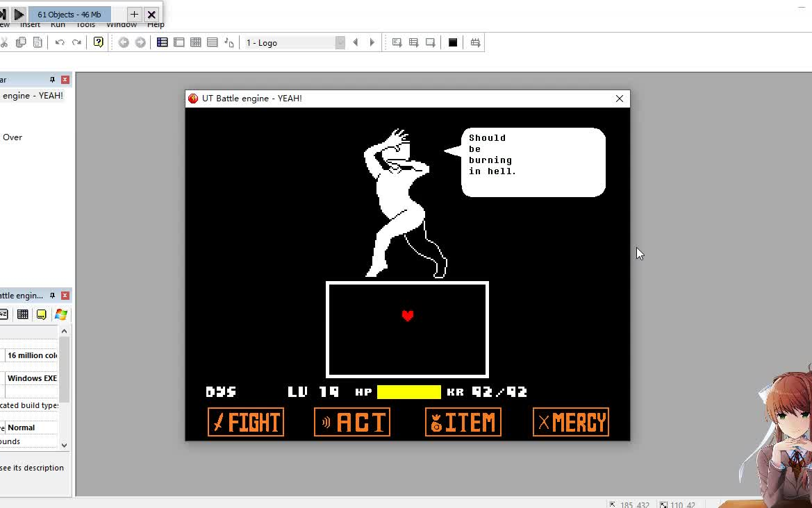Click the Forward navigation round arrow
Viewport: 812px width, 508px height.
[x=140, y=42]
